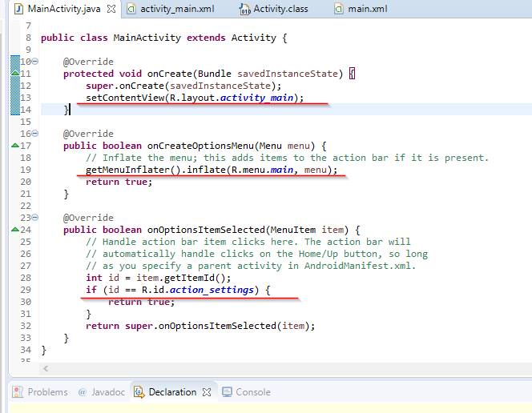Open the main.xml editor tab
Viewport: 532px width, 413px height.
point(368,9)
